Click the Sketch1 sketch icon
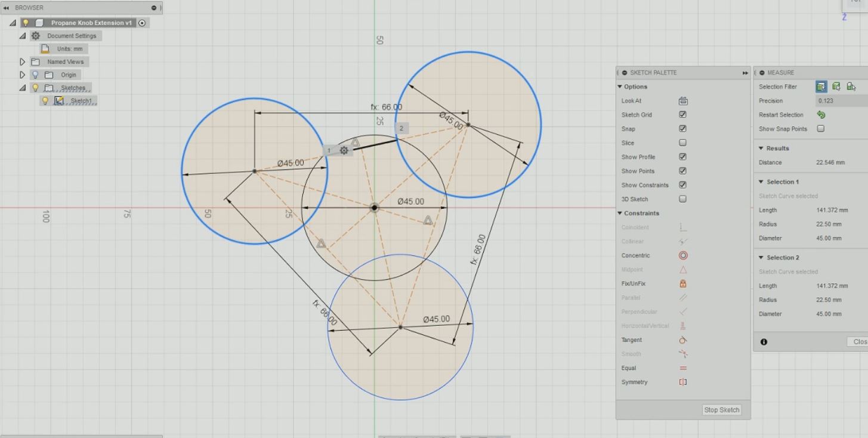 pos(58,101)
